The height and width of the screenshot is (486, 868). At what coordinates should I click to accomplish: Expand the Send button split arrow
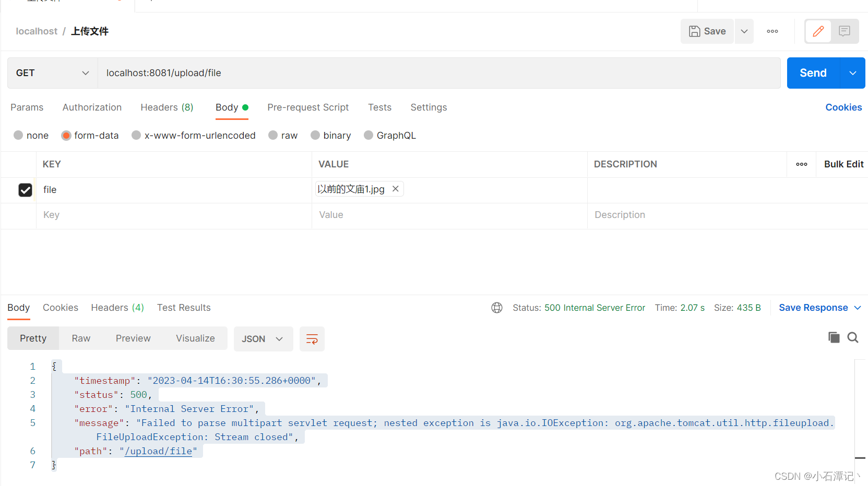pyautogui.click(x=852, y=73)
